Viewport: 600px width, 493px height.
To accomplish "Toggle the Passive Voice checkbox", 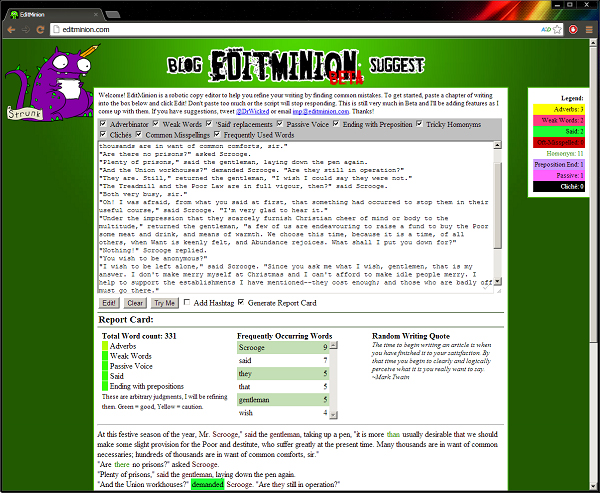I will point(280,124).
